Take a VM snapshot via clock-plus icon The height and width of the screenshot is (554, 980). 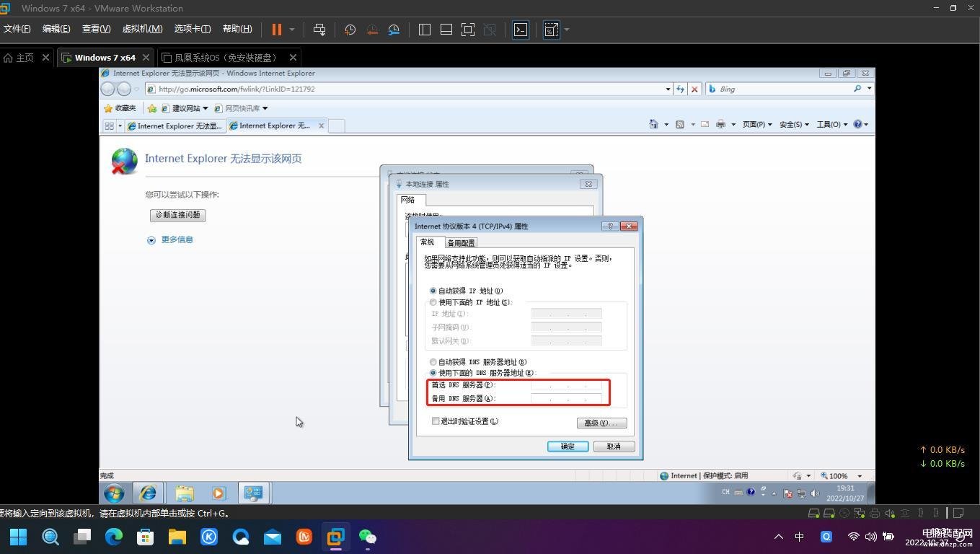350,30
